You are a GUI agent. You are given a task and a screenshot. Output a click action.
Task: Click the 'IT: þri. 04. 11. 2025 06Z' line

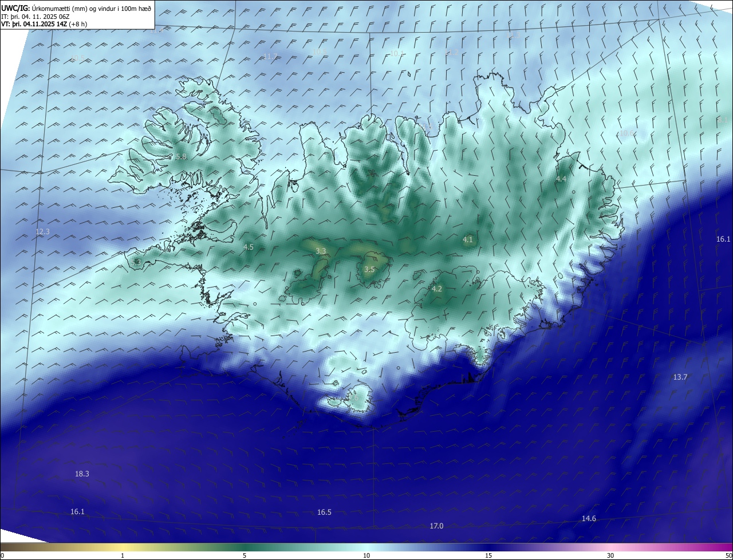(x=35, y=17)
